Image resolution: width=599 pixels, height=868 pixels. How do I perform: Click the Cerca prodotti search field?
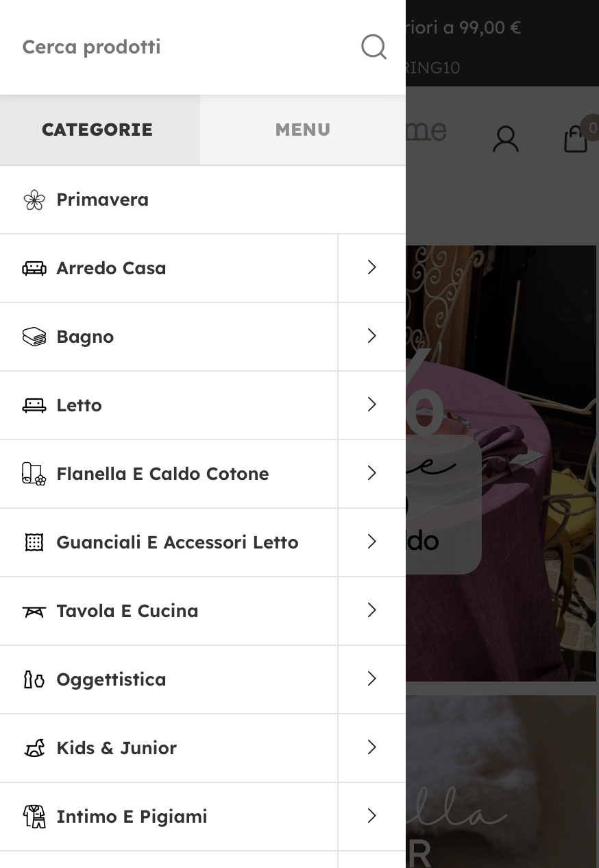185,47
